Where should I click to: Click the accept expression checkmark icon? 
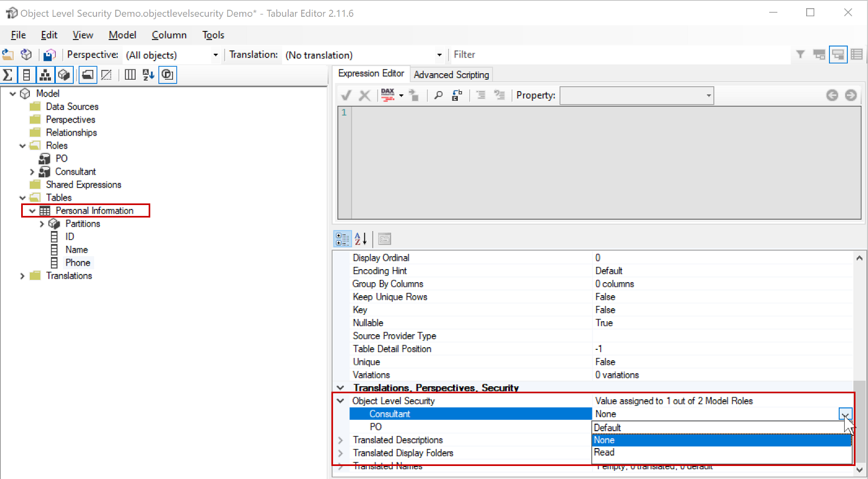346,95
